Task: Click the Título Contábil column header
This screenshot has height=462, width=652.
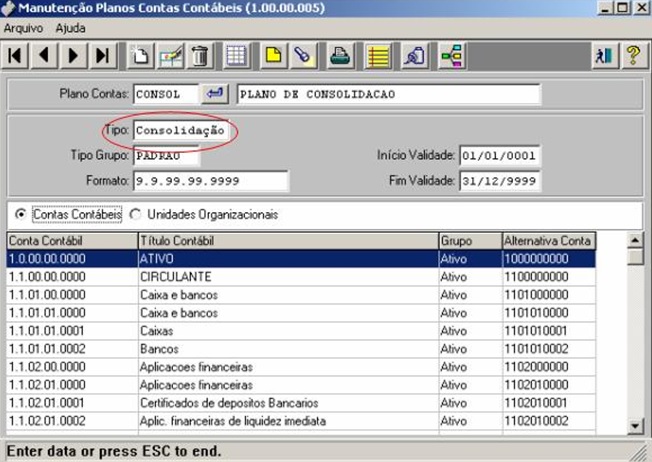Action: click(x=288, y=241)
